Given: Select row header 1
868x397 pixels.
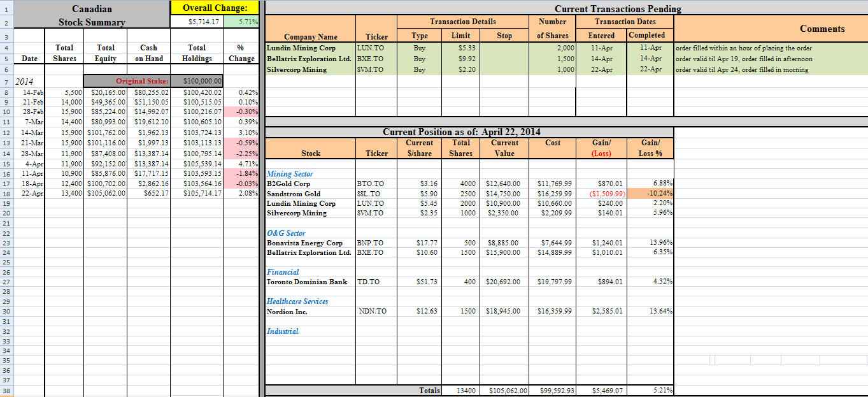Looking at the screenshot, I should 6,8.
